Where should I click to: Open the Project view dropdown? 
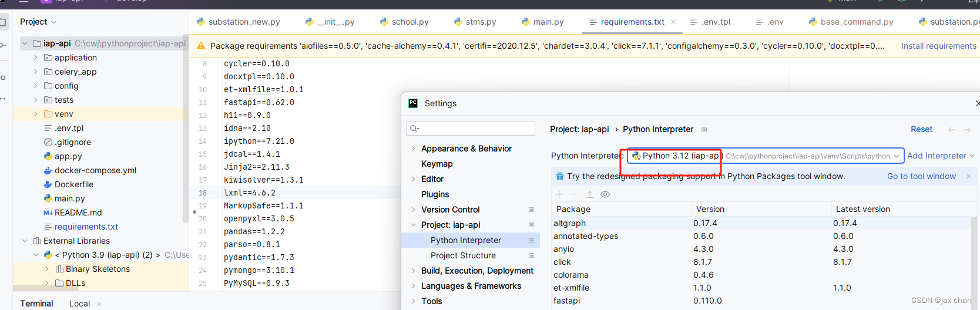click(38, 22)
